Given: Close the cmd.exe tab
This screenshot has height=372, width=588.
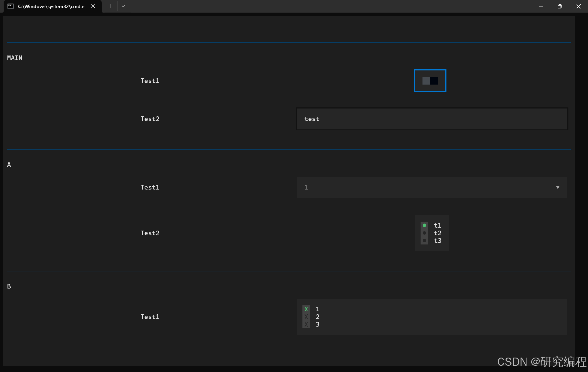Looking at the screenshot, I should point(93,6).
